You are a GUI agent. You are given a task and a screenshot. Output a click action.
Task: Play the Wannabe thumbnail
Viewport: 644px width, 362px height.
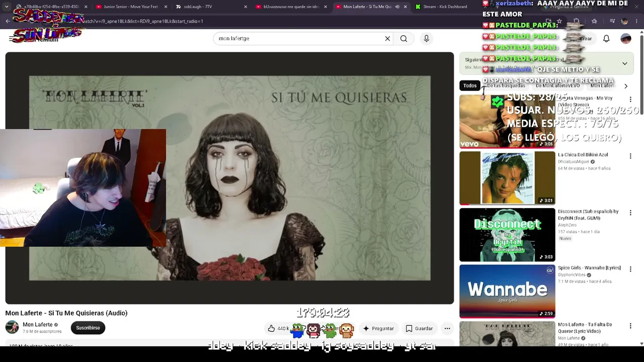point(507,291)
